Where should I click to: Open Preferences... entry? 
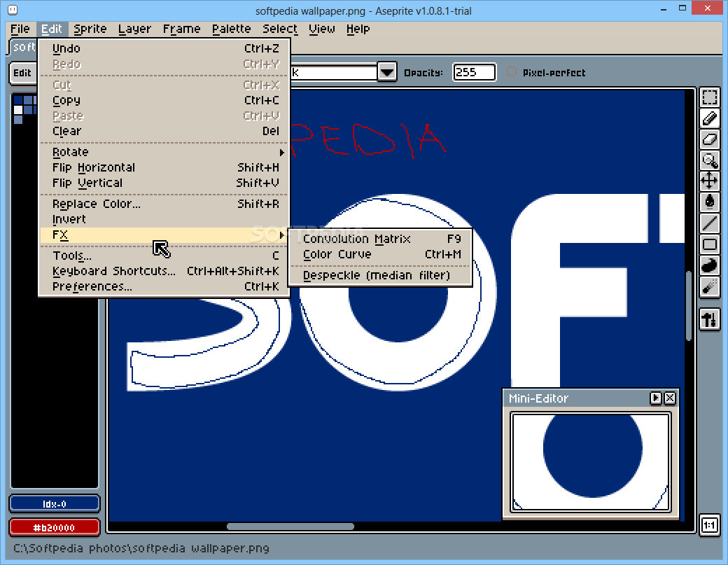click(164, 286)
